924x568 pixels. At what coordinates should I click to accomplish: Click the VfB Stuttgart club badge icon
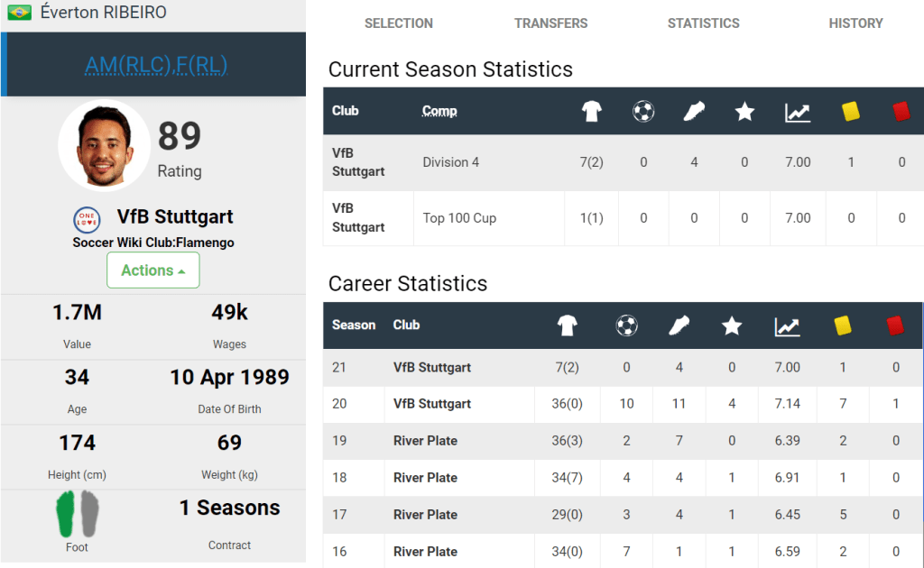point(88,219)
